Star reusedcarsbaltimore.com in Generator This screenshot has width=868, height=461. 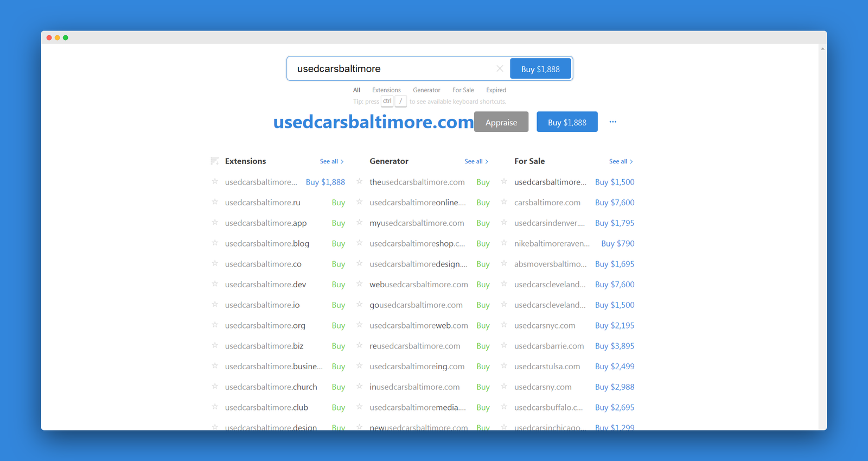(x=359, y=345)
